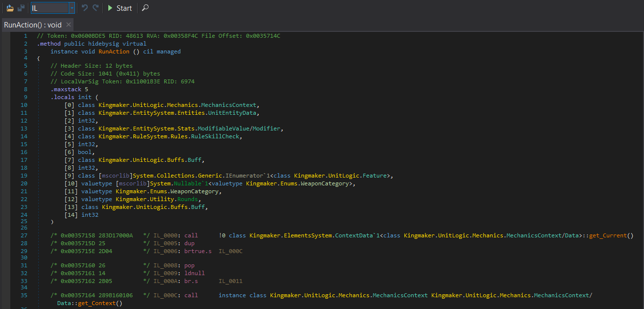644x309 pixels.
Task: Click the bool type in local [6]
Action: tap(85, 152)
